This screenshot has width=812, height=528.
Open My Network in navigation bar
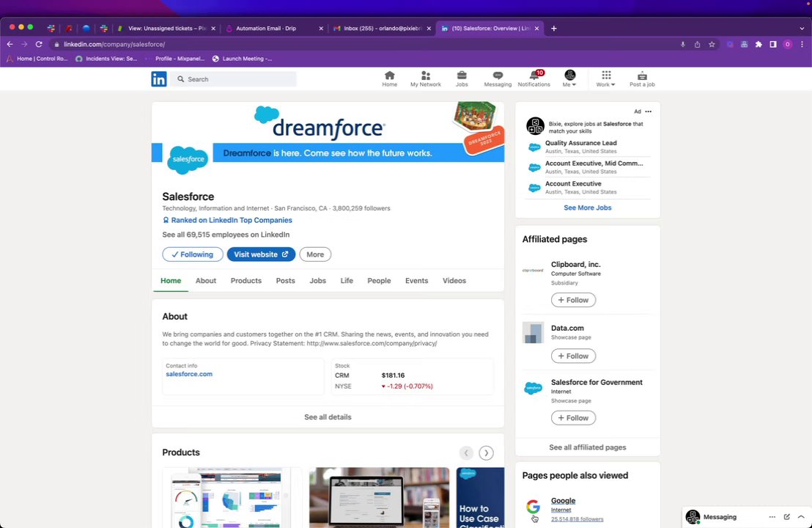click(426, 78)
